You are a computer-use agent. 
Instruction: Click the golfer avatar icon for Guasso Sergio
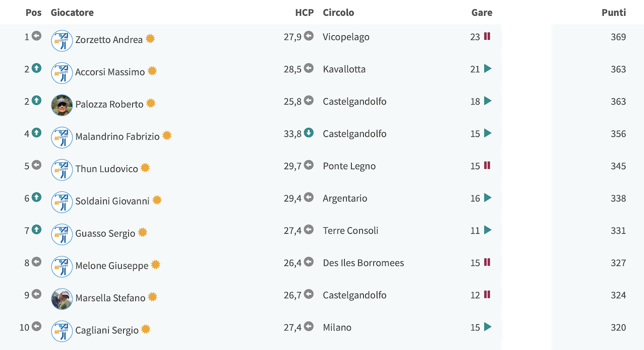[62, 234]
